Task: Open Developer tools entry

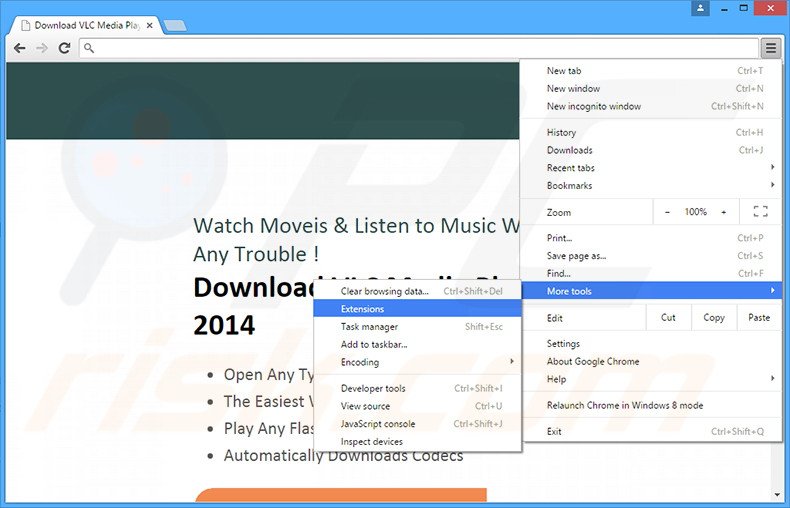Action: pyautogui.click(x=417, y=389)
